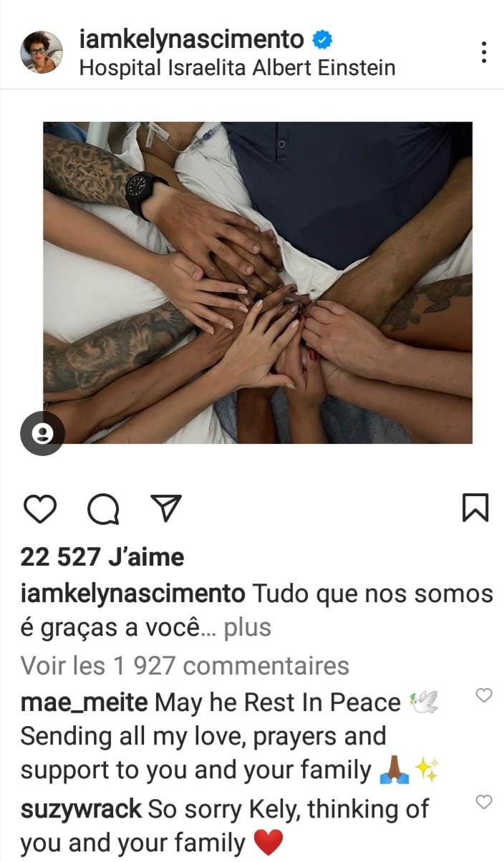The width and height of the screenshot is (504, 862).
Task: Expand caption with "plus" link
Action: click(248, 627)
